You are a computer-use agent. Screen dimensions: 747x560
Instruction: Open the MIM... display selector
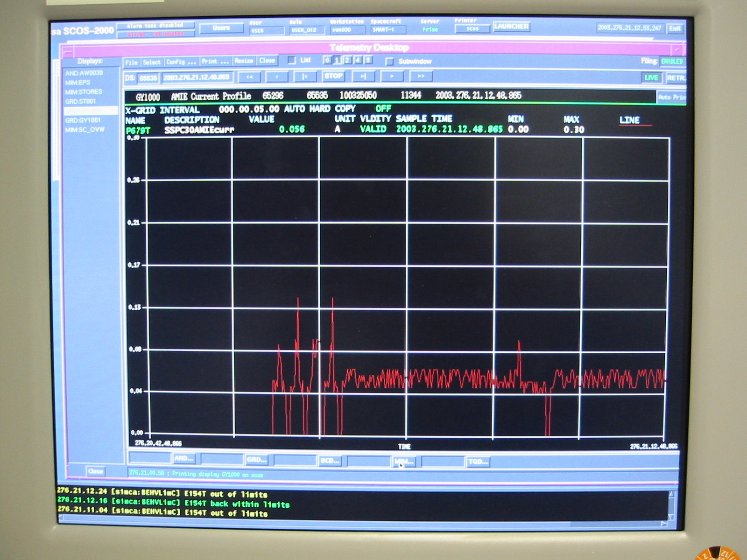pos(403,461)
